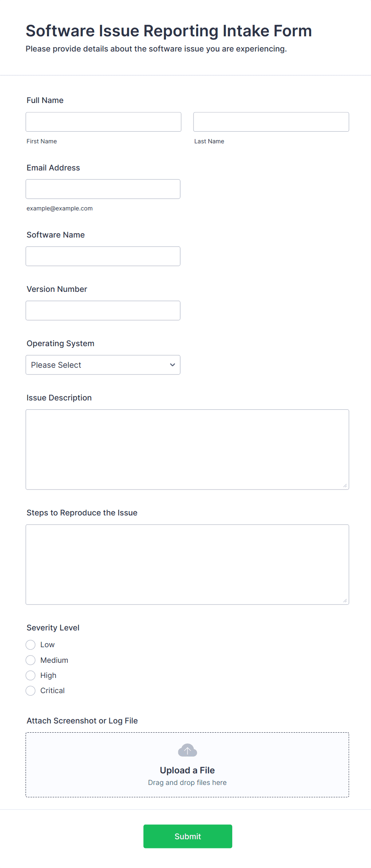Select the Medium severity level
This screenshot has width=371, height=868.
[30, 660]
